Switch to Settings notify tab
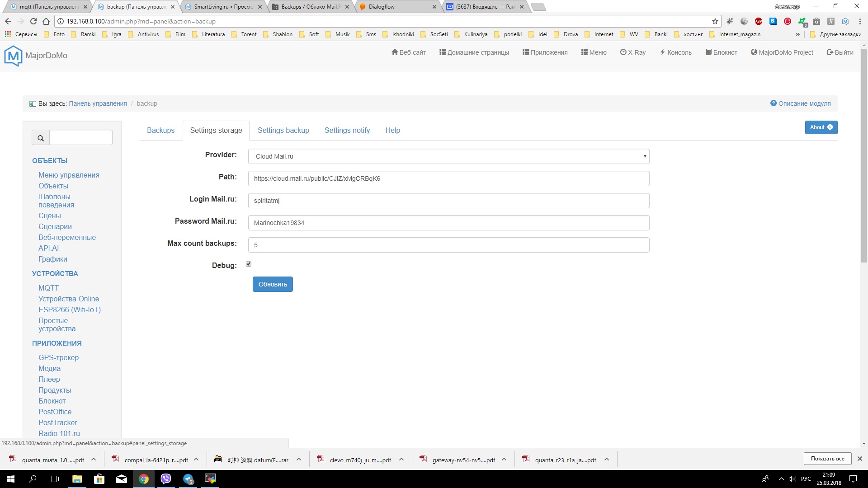This screenshot has height=488, width=868. [x=347, y=130]
